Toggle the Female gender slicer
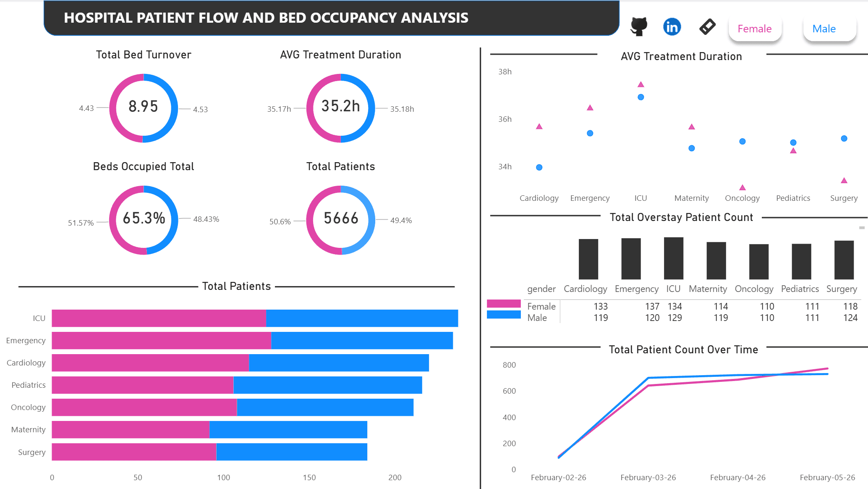 click(754, 29)
